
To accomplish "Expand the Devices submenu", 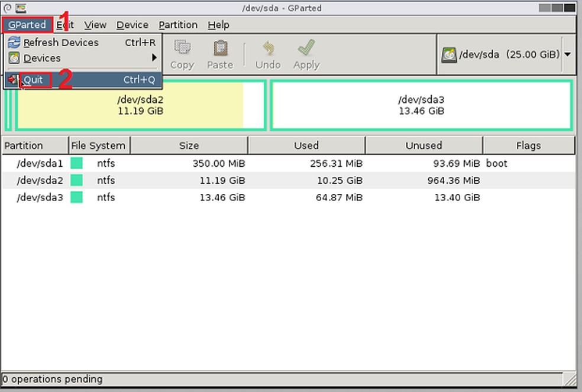I will tap(82, 58).
